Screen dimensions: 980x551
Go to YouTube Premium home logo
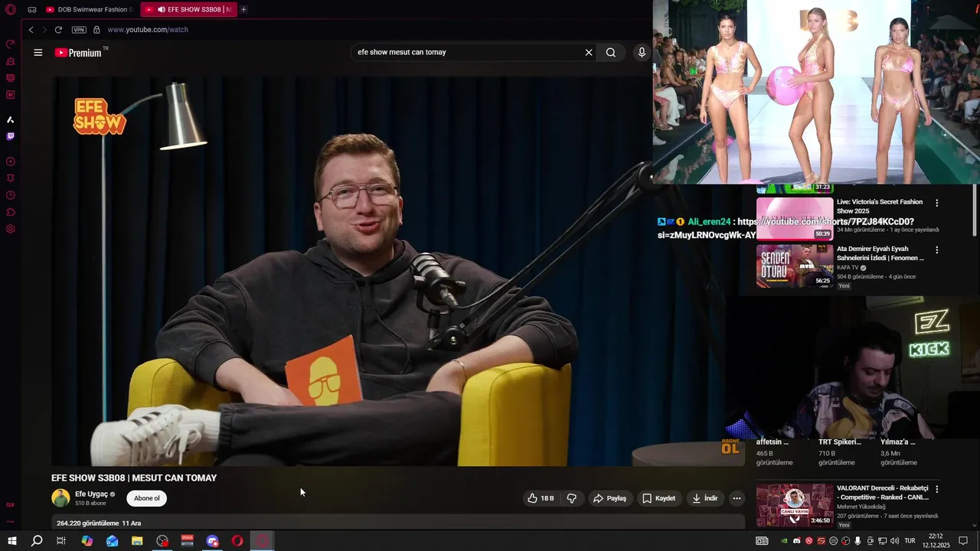pyautogui.click(x=79, y=53)
